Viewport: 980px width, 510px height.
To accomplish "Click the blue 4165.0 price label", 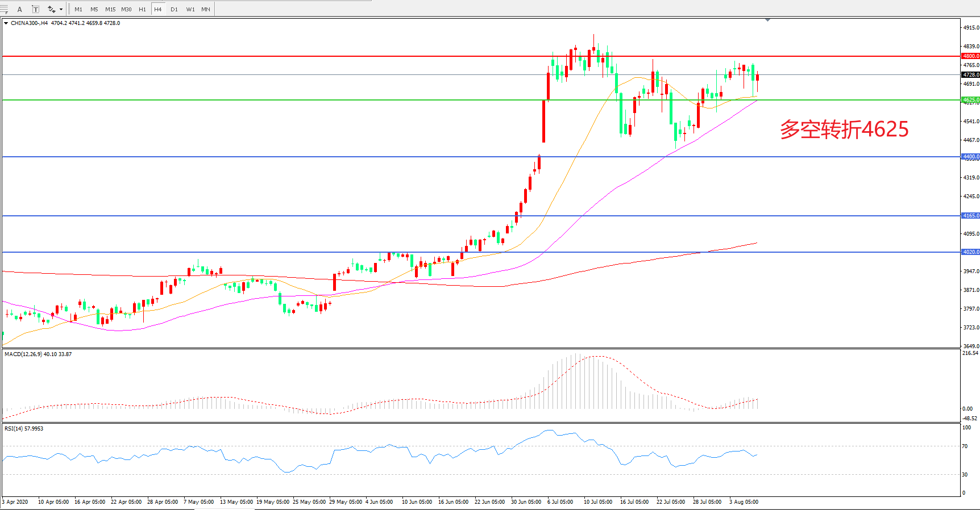I will (x=970, y=216).
